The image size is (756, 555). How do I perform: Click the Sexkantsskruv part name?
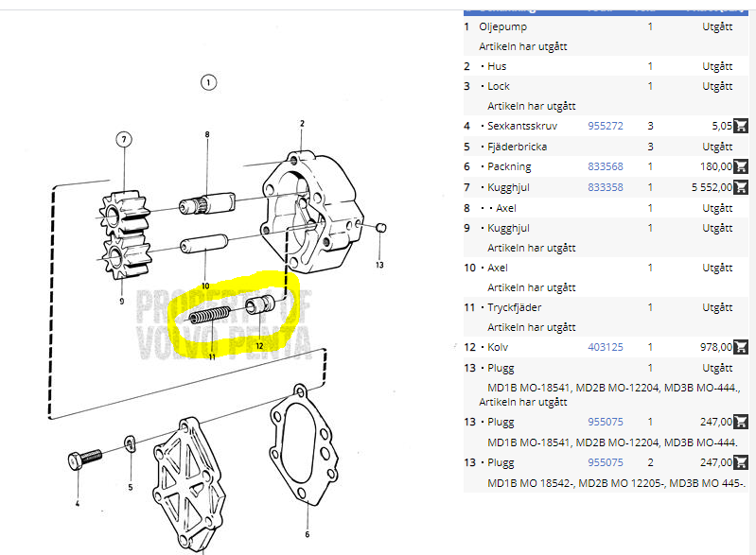point(522,126)
